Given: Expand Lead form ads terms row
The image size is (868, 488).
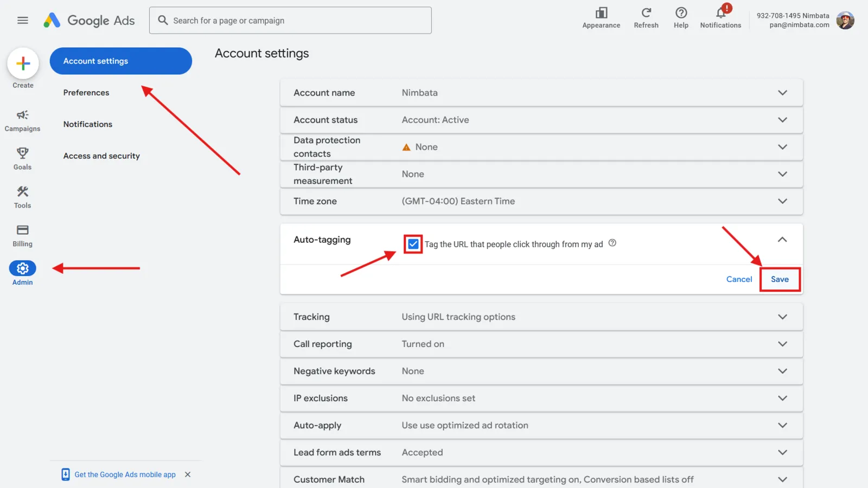Looking at the screenshot, I should tap(541, 452).
